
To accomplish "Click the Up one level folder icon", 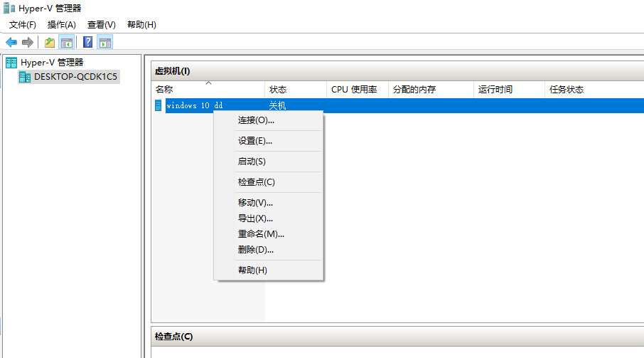I will [50, 42].
